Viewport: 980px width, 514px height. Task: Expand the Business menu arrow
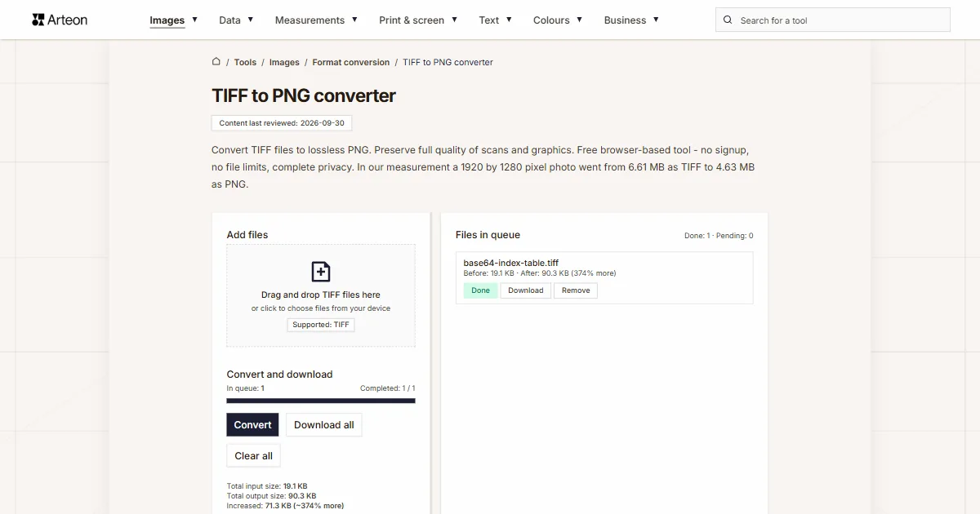[x=656, y=20]
